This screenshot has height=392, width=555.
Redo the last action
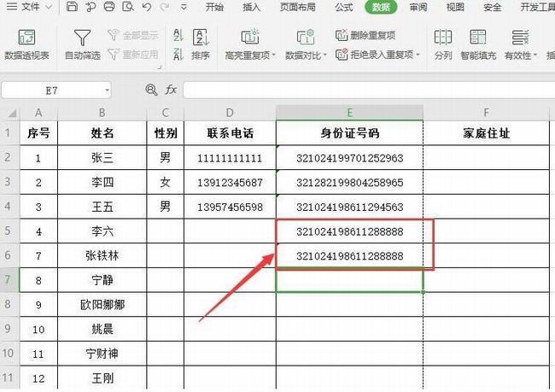pos(164,7)
